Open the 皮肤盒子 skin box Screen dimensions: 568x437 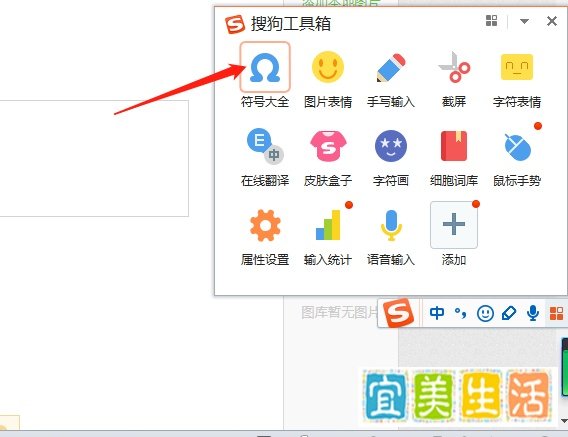coord(328,146)
